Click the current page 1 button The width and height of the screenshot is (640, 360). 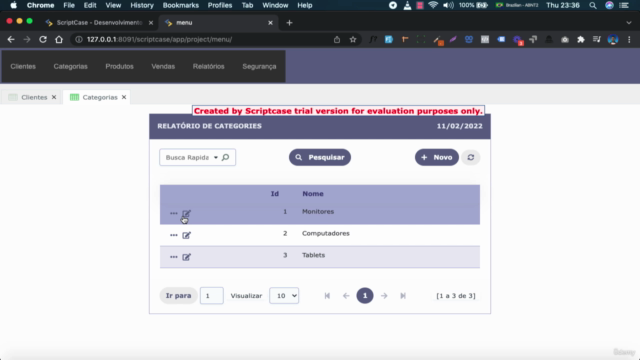365,296
